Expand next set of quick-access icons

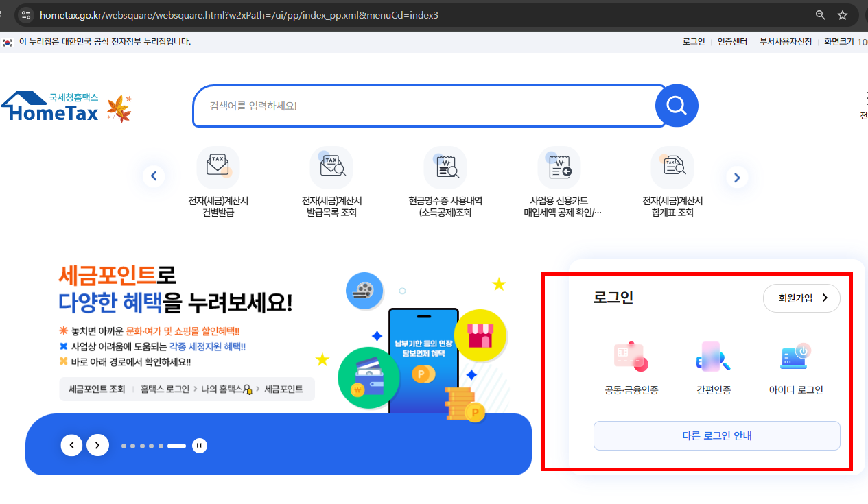[736, 176]
